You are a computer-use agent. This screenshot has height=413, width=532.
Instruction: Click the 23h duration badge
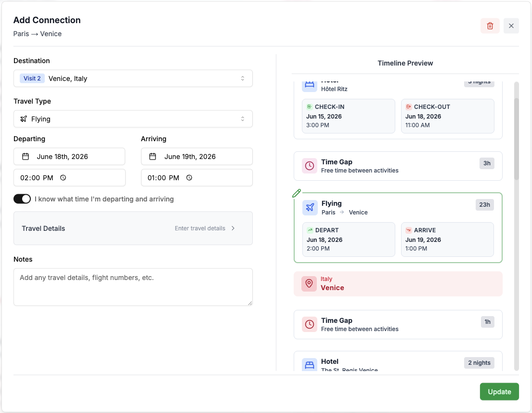pyautogui.click(x=484, y=205)
